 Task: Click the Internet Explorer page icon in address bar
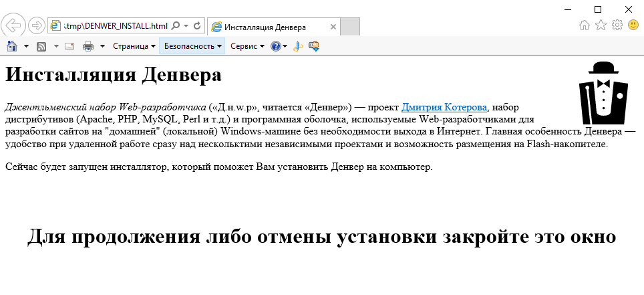(55, 26)
